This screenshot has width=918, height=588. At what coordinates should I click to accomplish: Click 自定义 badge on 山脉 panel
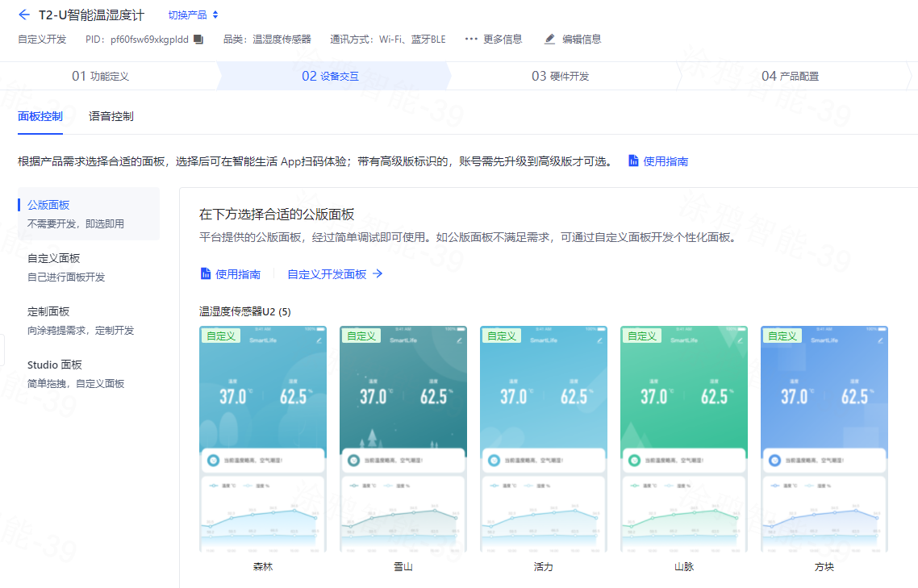click(642, 336)
